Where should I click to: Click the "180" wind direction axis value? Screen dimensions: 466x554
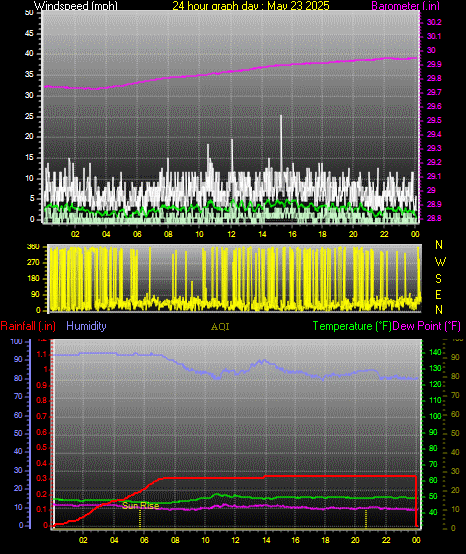tap(33, 278)
